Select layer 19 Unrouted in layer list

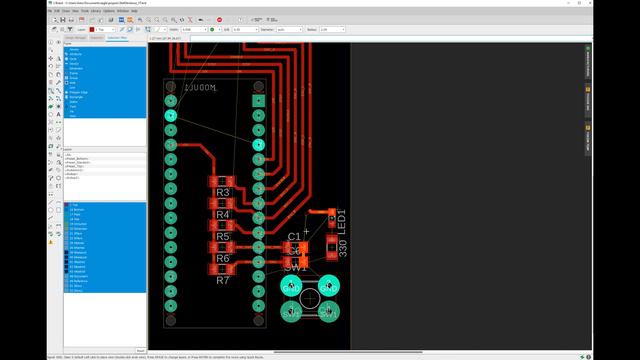tap(105, 224)
